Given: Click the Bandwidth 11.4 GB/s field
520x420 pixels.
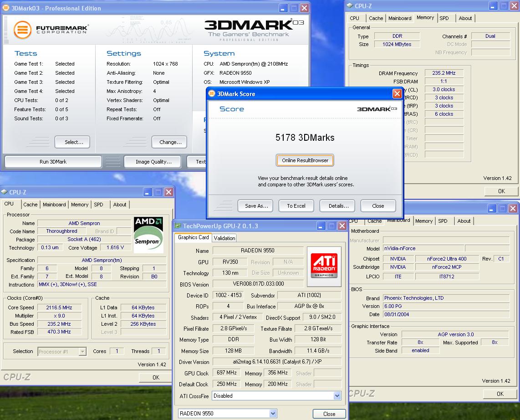Looking at the screenshot, I should click(x=318, y=351).
